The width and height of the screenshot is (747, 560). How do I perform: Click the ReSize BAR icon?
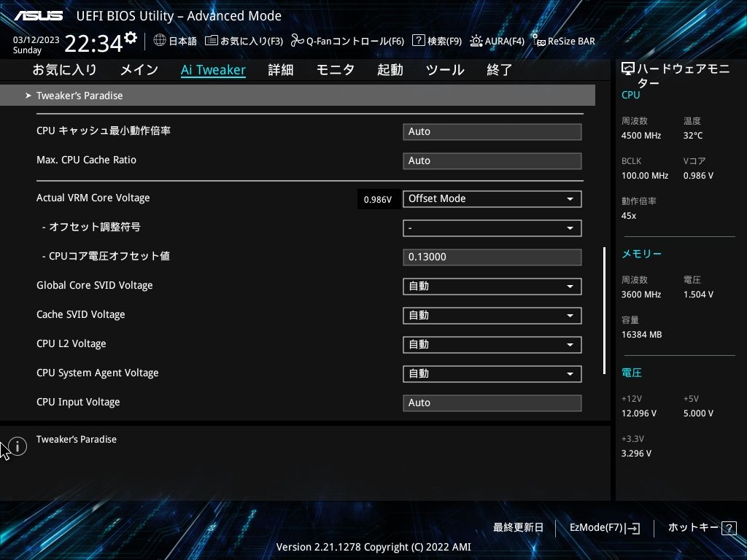tap(538, 41)
